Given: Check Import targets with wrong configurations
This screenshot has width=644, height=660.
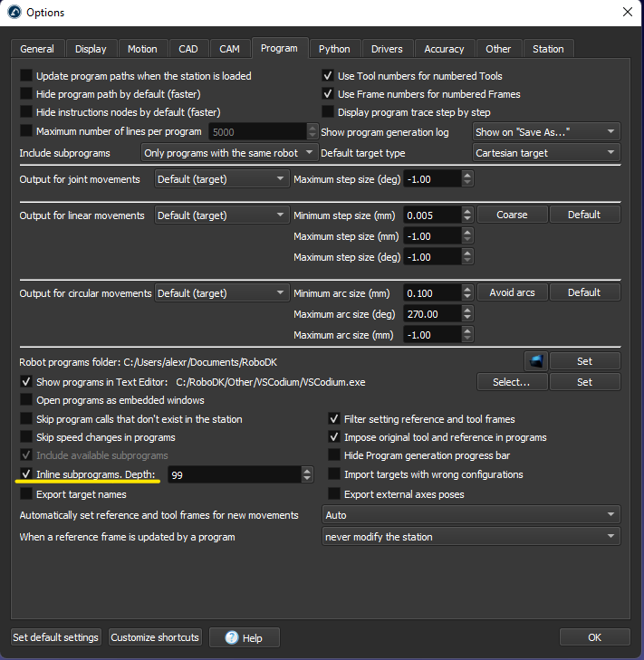Looking at the screenshot, I should (334, 474).
